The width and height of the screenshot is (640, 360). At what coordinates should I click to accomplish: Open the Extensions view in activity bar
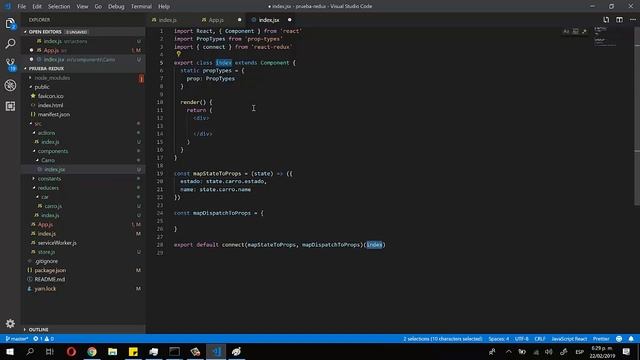[10, 106]
